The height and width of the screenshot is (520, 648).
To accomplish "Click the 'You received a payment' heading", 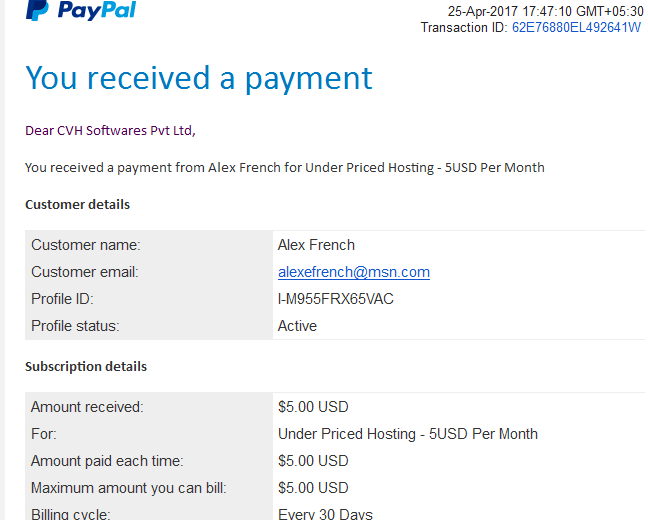I will click(199, 78).
